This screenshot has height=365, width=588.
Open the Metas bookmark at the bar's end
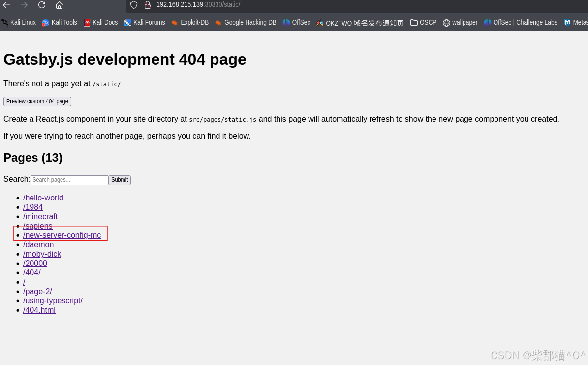576,23
